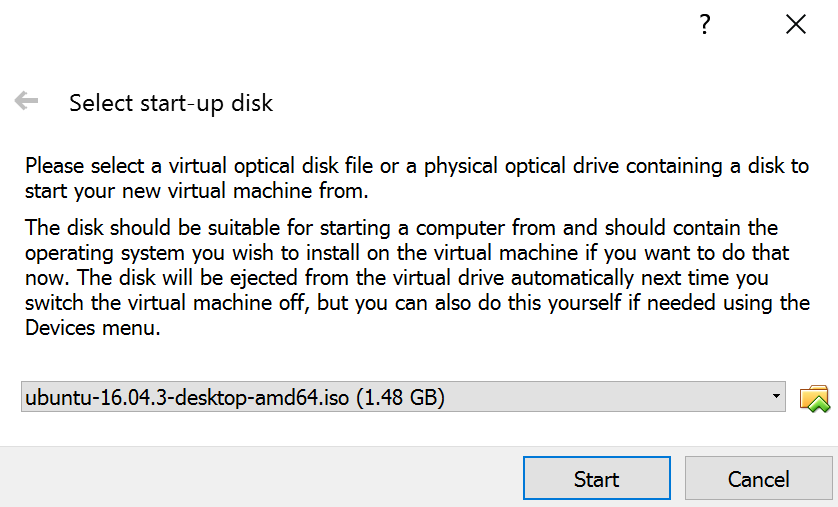Select the yellow folder with green arrow
Viewport: 838px width, 507px height.
point(814,399)
